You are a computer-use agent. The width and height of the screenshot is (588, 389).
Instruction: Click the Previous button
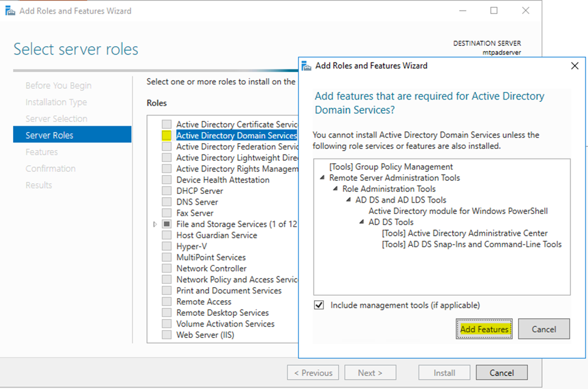[x=313, y=373]
